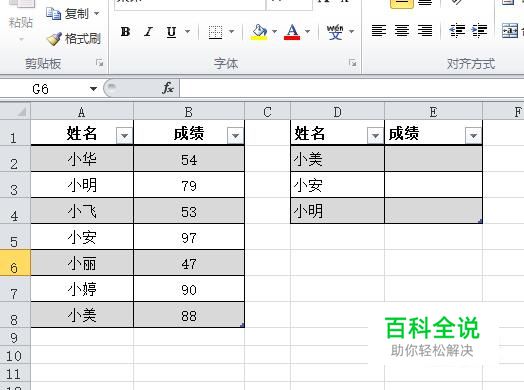Select cell with score 97
524x390 pixels.
[189, 237]
